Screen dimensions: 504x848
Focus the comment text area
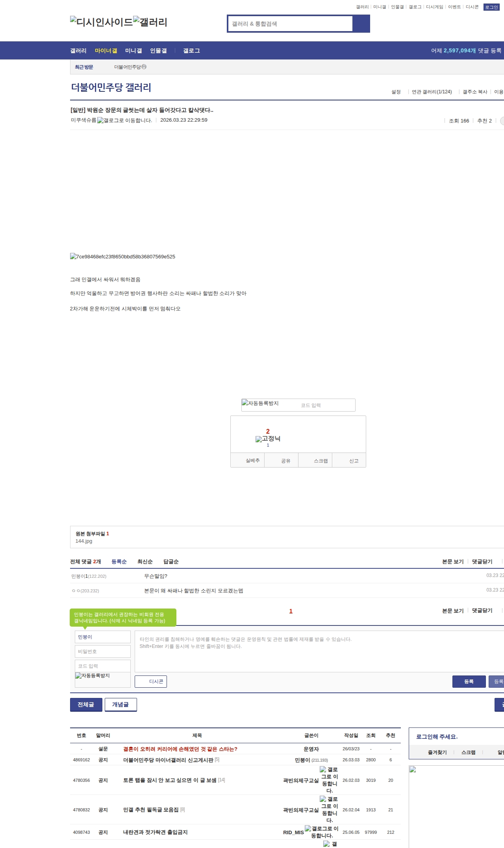(x=319, y=651)
